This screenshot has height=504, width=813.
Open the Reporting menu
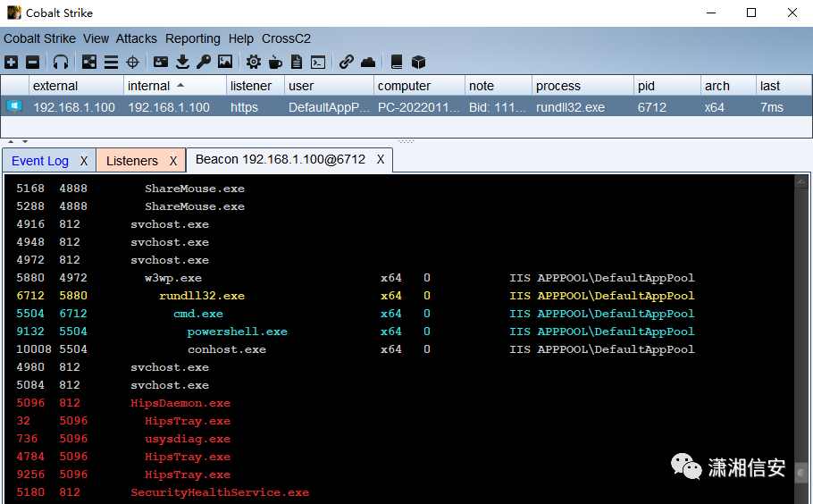(x=192, y=39)
